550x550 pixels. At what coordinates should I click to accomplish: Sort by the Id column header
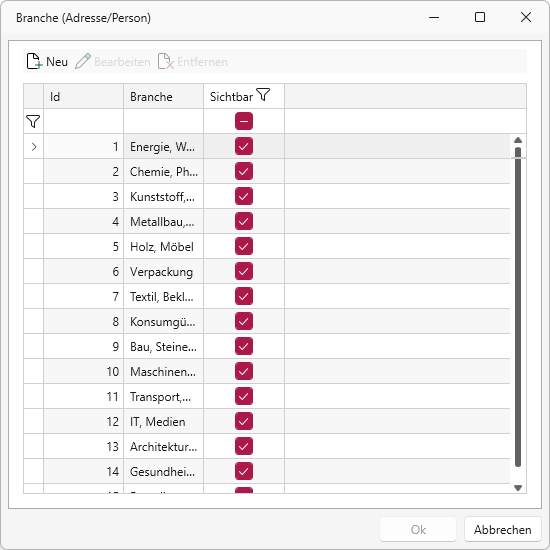point(83,96)
